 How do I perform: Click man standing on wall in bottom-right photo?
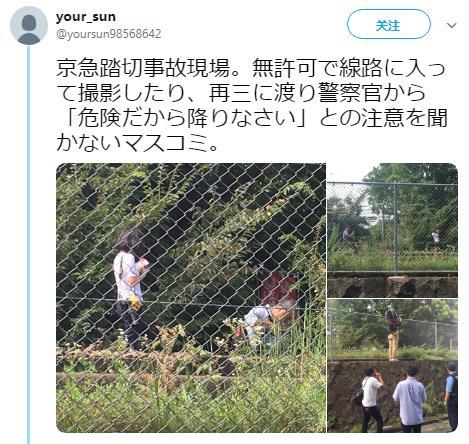[x=394, y=335]
